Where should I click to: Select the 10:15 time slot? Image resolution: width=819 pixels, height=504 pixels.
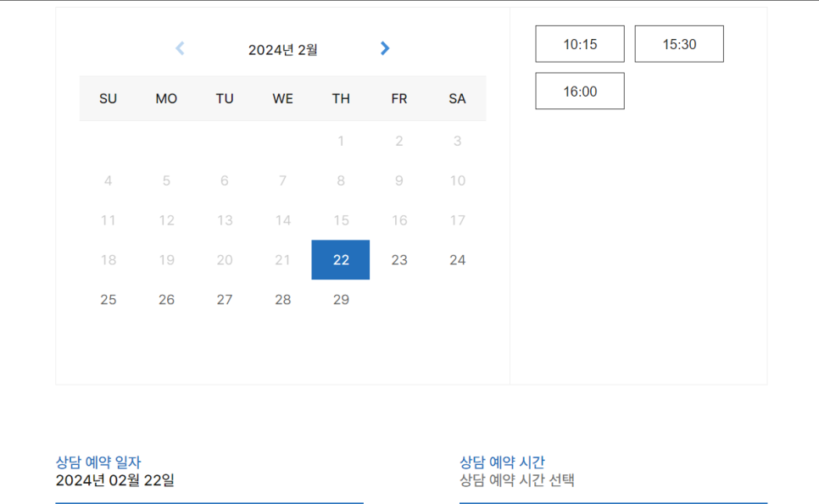pyautogui.click(x=580, y=44)
